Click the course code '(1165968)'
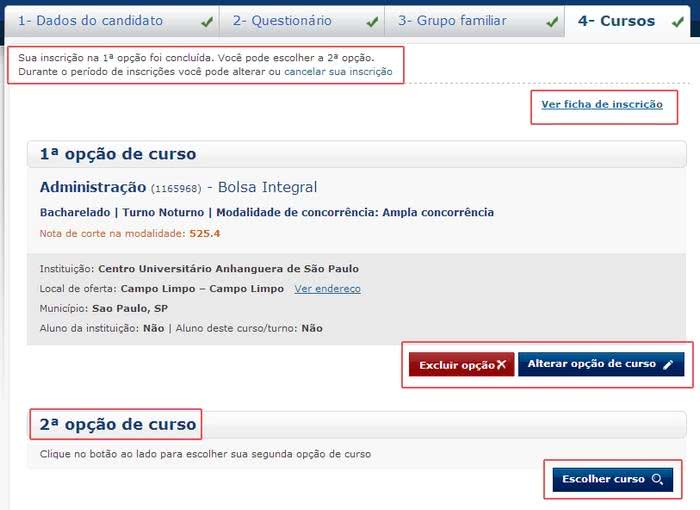The width and height of the screenshot is (700, 510). point(176,188)
